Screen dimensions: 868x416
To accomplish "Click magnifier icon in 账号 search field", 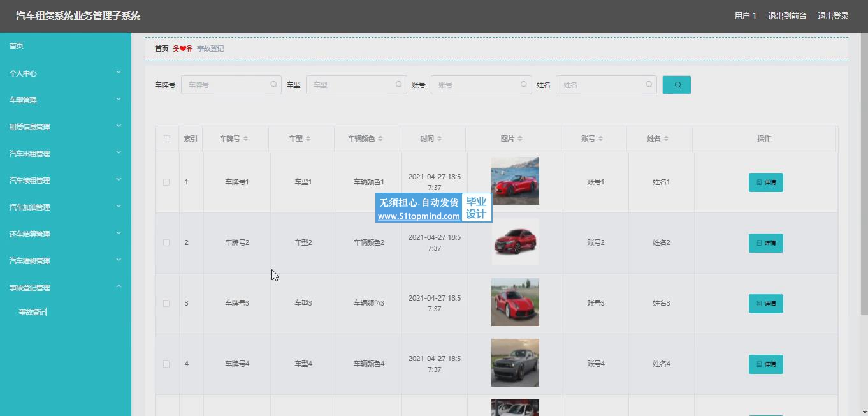I will 523,84.
